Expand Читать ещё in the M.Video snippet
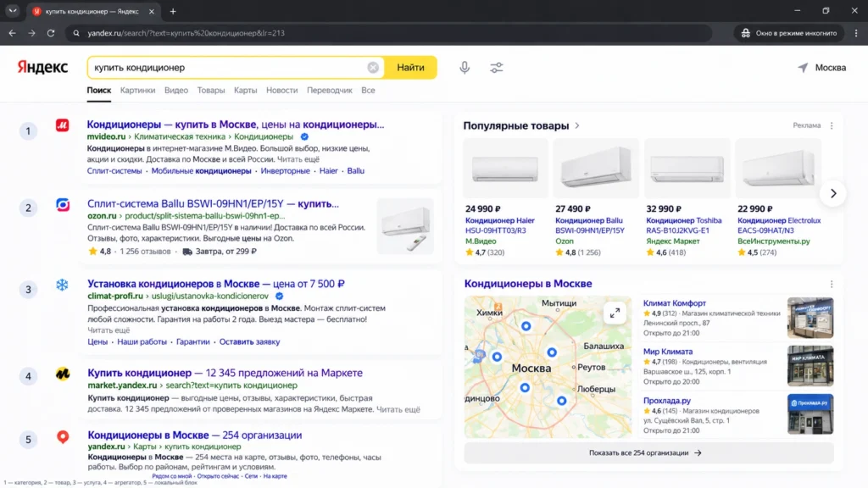Screen dimensions: 868x488 pos(298,159)
